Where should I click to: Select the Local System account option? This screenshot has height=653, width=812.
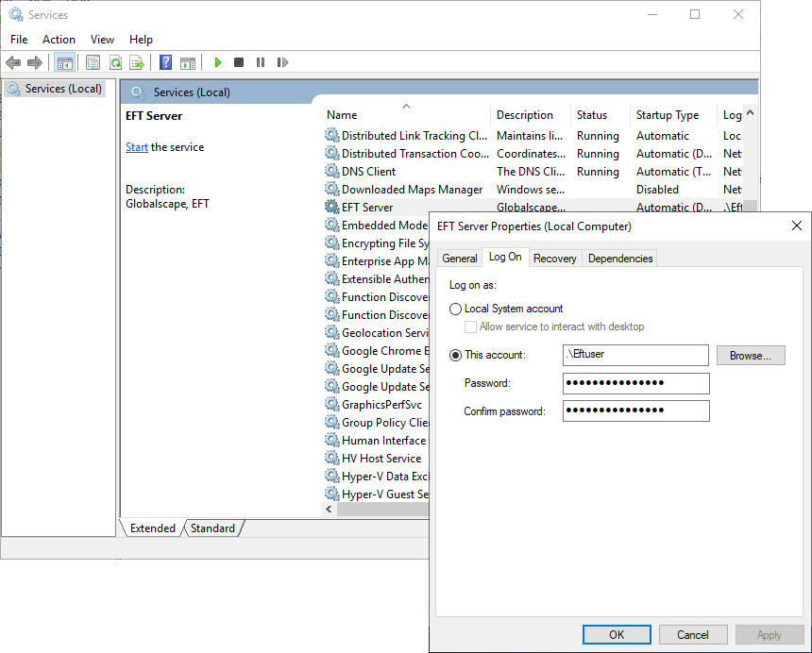pos(456,309)
